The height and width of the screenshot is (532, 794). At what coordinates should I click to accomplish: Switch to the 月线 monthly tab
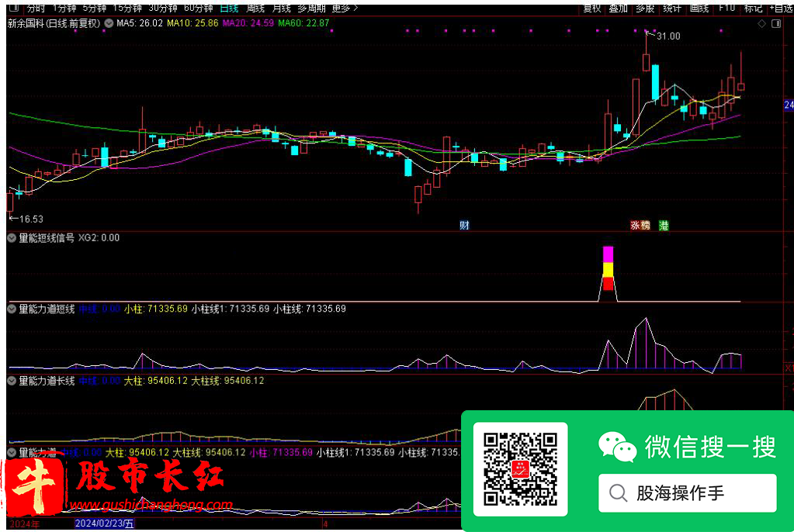(x=281, y=8)
